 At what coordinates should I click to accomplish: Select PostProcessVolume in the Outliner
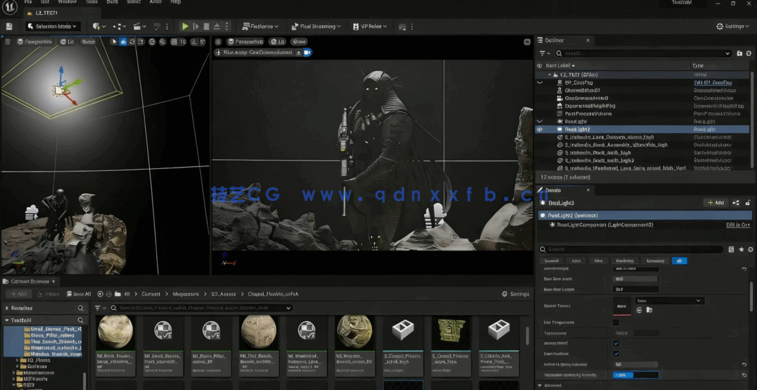click(588, 114)
